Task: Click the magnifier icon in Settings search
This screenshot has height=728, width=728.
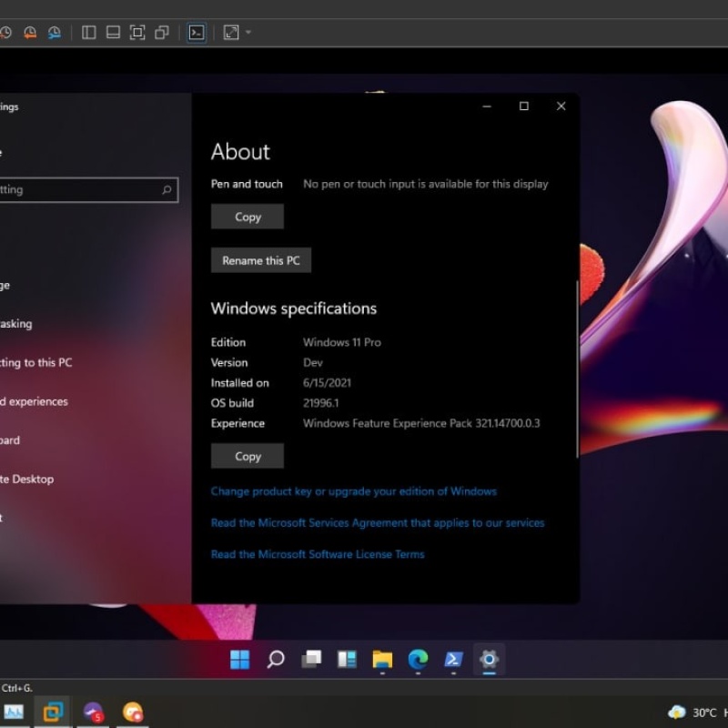Action: 167,189
